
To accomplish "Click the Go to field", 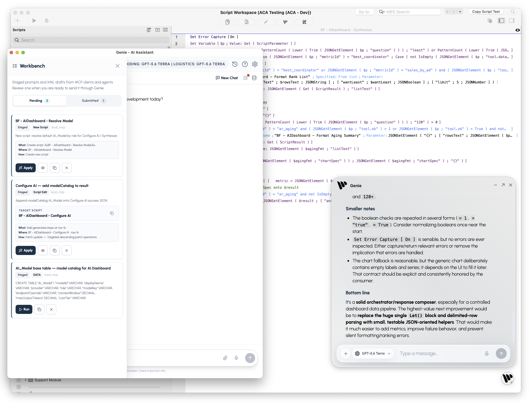I will (364, 12).
